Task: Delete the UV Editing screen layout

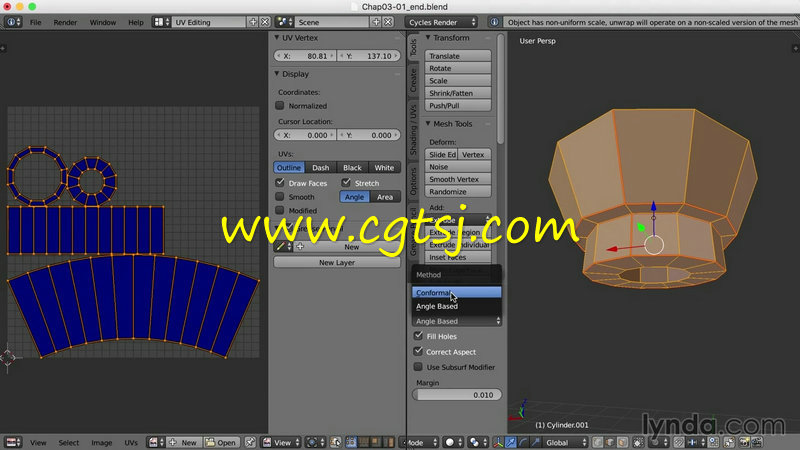Action: tap(265, 22)
